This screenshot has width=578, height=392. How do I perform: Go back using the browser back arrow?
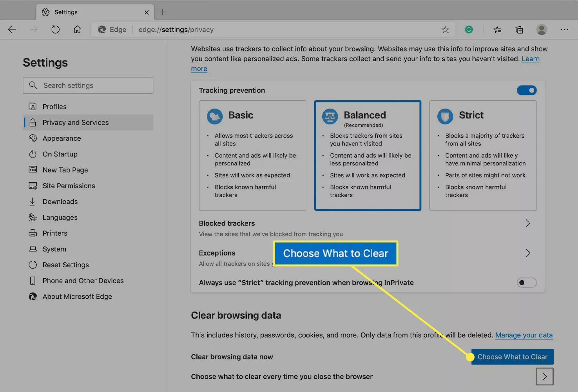(12, 29)
